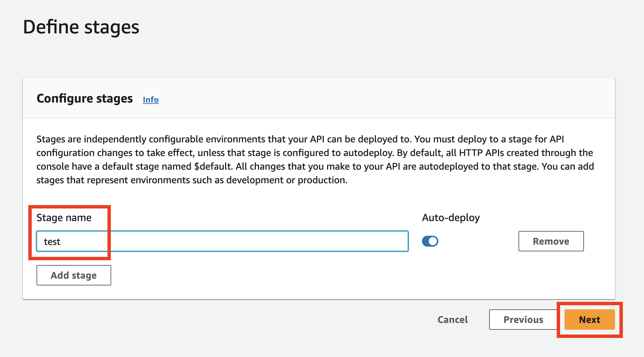Go back with the Previous button
The width and height of the screenshot is (644, 357).
523,320
